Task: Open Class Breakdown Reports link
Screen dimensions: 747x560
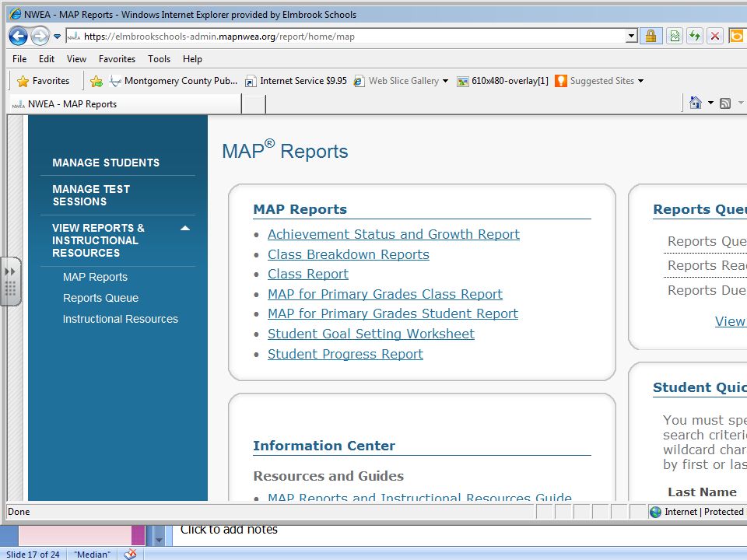Action: [x=349, y=255]
